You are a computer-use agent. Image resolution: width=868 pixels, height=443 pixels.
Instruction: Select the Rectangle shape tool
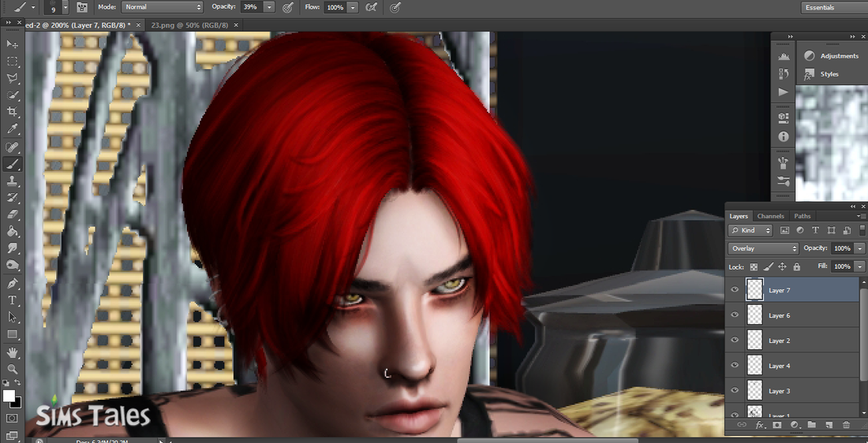point(12,334)
